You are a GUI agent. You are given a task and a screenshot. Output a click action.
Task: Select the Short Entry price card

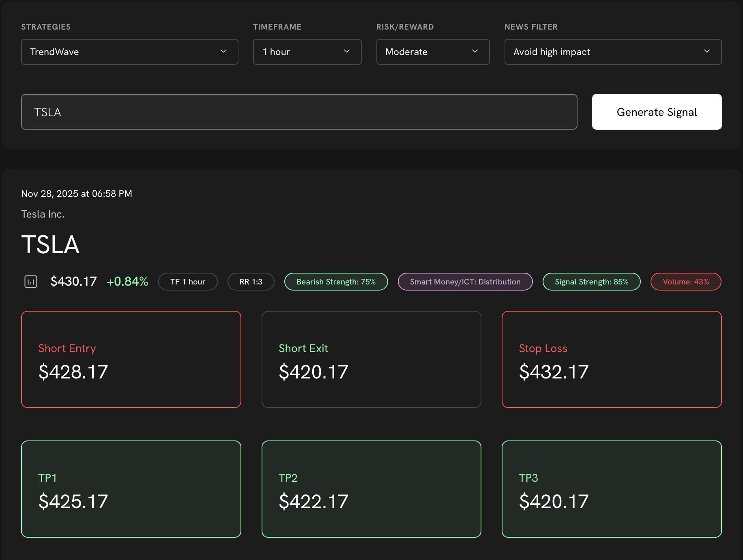click(x=131, y=359)
